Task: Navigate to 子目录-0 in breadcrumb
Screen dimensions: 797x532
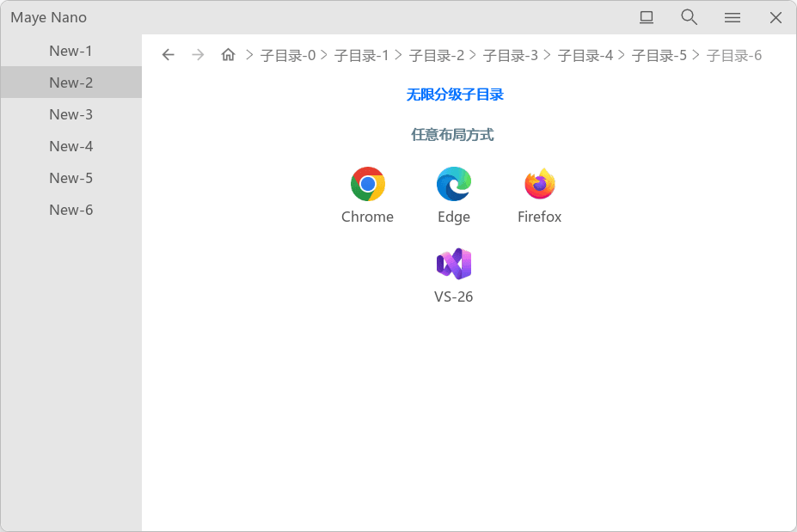Action: 288,55
